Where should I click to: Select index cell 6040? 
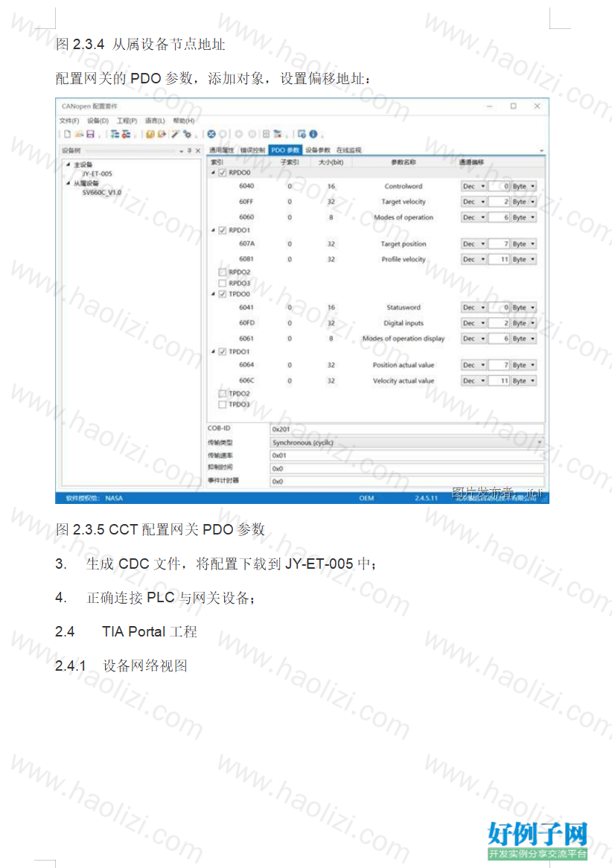pyautogui.click(x=246, y=187)
